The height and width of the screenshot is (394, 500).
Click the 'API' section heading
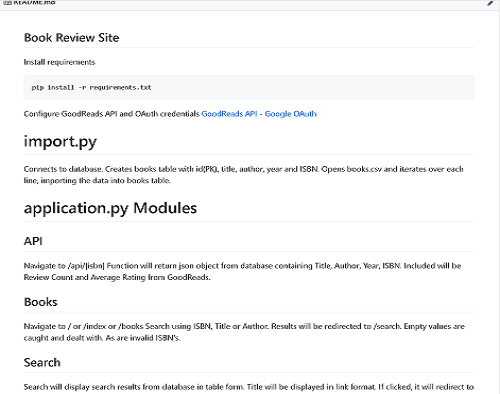click(x=33, y=241)
